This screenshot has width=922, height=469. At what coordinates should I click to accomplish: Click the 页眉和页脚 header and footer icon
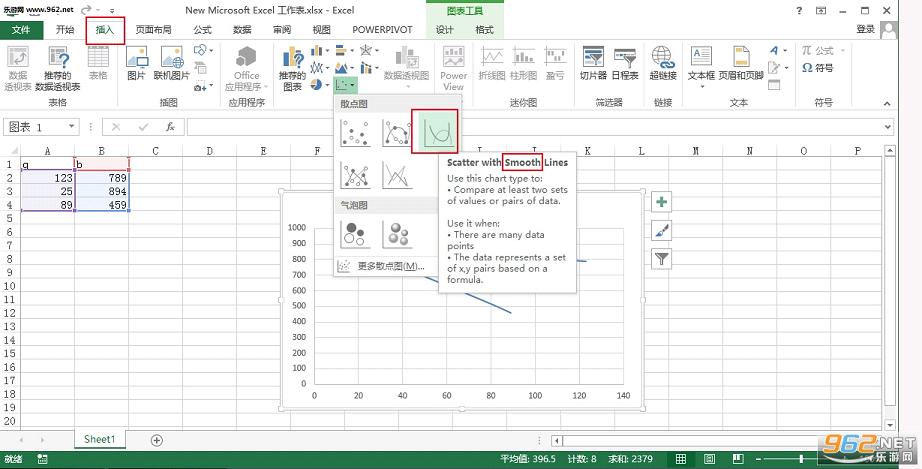741,63
